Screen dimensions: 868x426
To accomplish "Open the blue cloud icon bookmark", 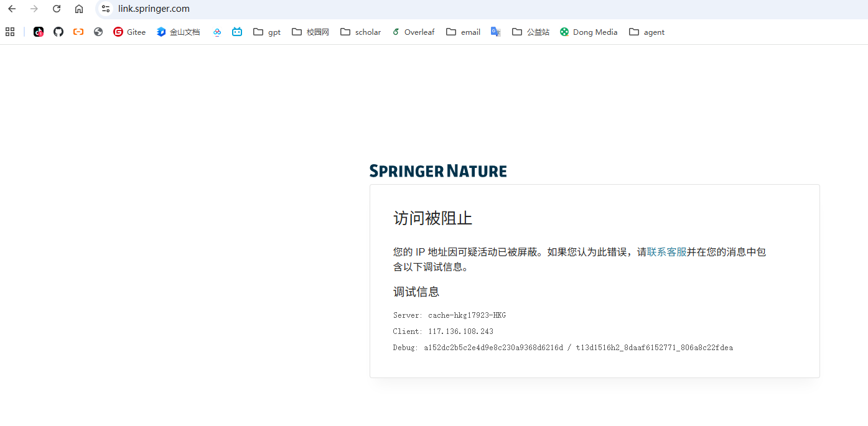I will click(217, 32).
